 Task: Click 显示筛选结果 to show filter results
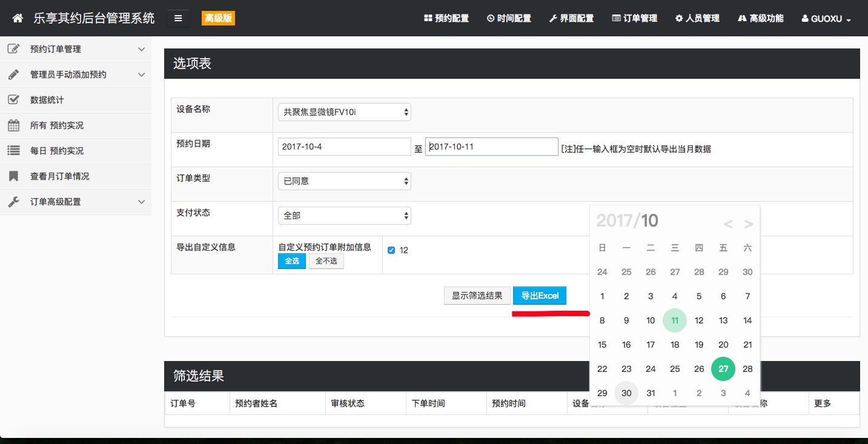[477, 296]
